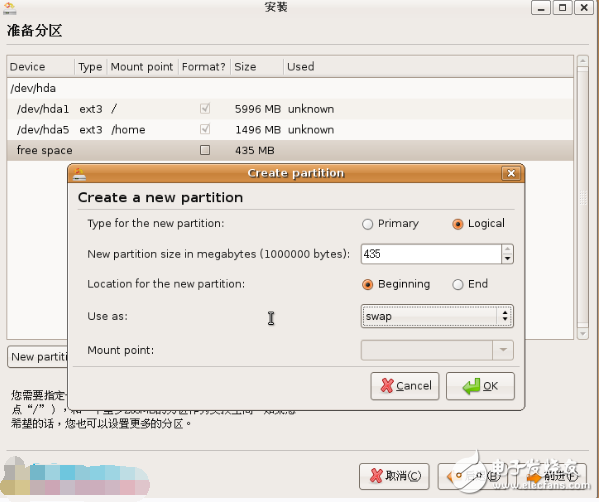Click the installer window icon at top-left
The image size is (599, 502).
(10, 8)
